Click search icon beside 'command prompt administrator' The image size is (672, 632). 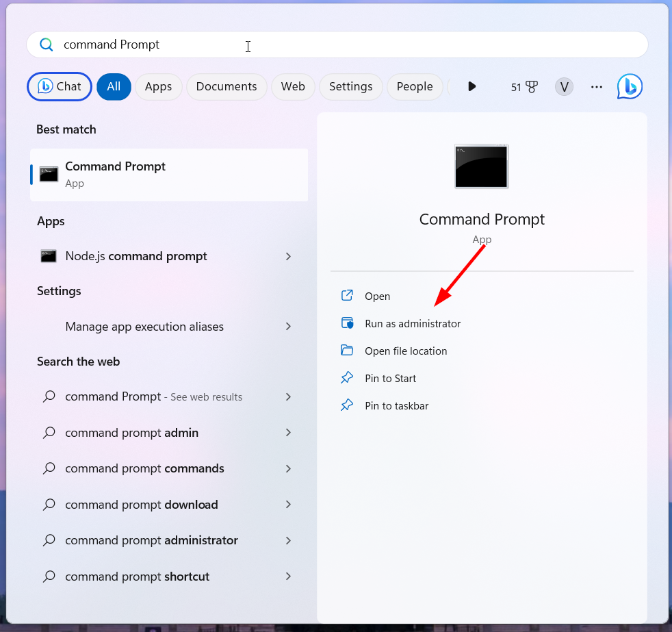pyautogui.click(x=49, y=540)
